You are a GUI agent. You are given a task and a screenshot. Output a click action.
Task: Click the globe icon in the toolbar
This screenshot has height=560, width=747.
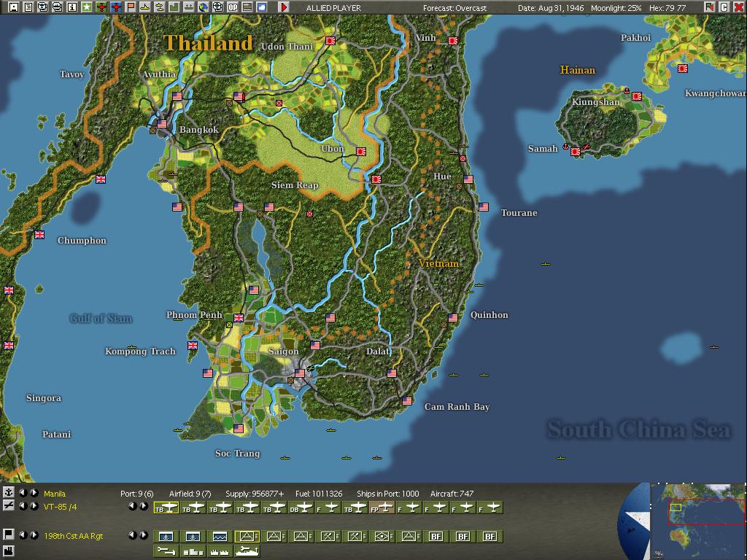(204, 7)
